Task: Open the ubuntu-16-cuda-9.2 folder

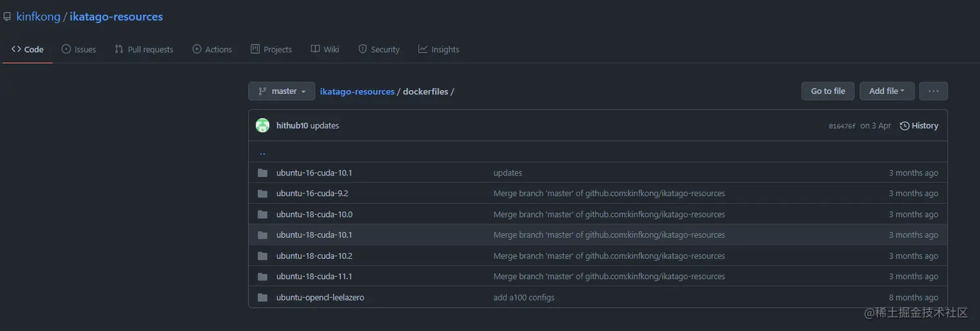Action: tap(312, 194)
